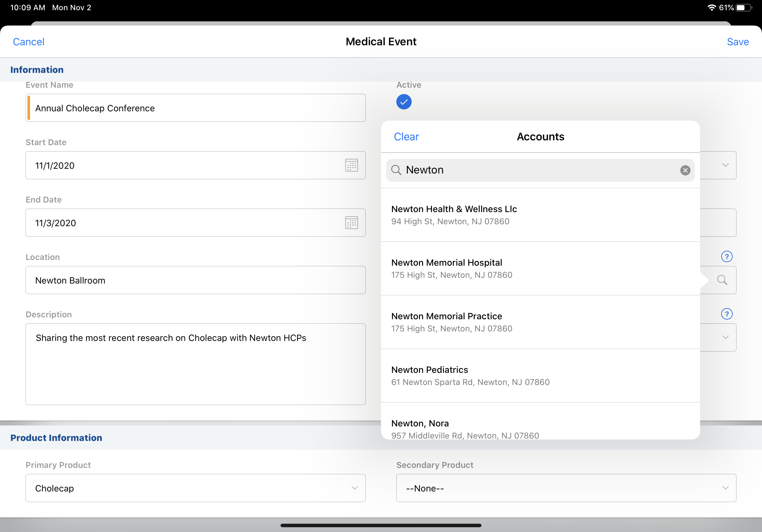Expand the Primary Product Cholecap dropdown
Screen dimensions: 762x532
click(195, 488)
